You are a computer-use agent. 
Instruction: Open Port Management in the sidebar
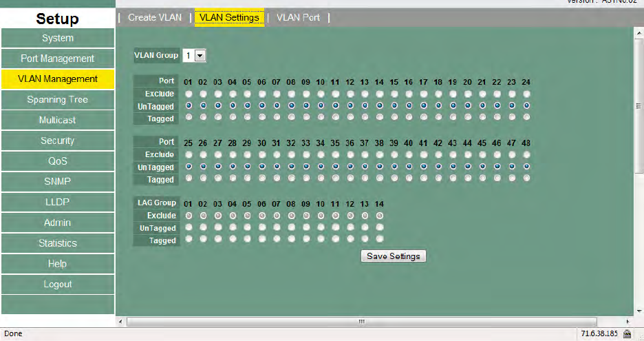57,59
